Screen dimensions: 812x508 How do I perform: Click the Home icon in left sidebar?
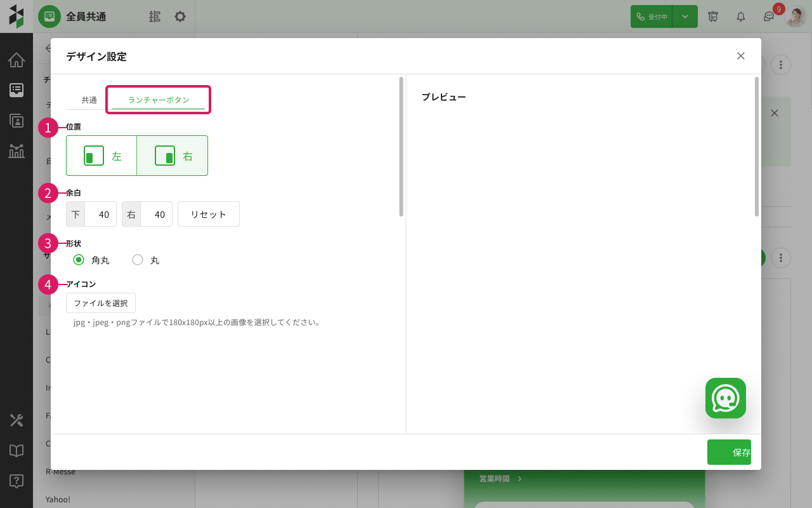pos(16,60)
